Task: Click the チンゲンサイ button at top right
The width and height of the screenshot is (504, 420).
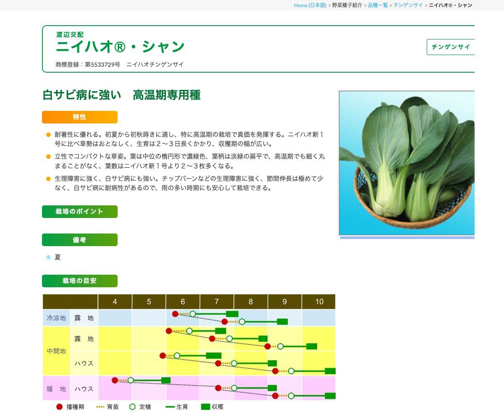Action: tap(451, 48)
